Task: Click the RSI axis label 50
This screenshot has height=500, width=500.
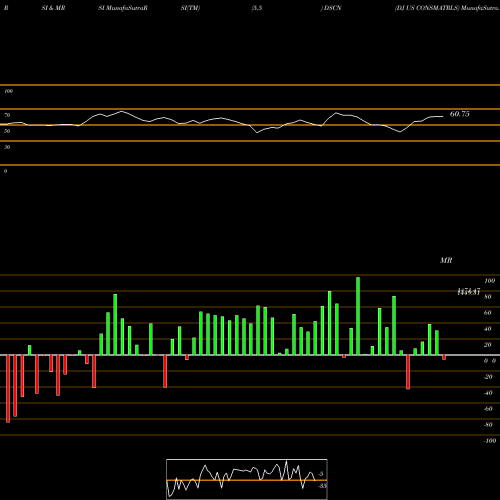Action: pyautogui.click(x=7, y=131)
